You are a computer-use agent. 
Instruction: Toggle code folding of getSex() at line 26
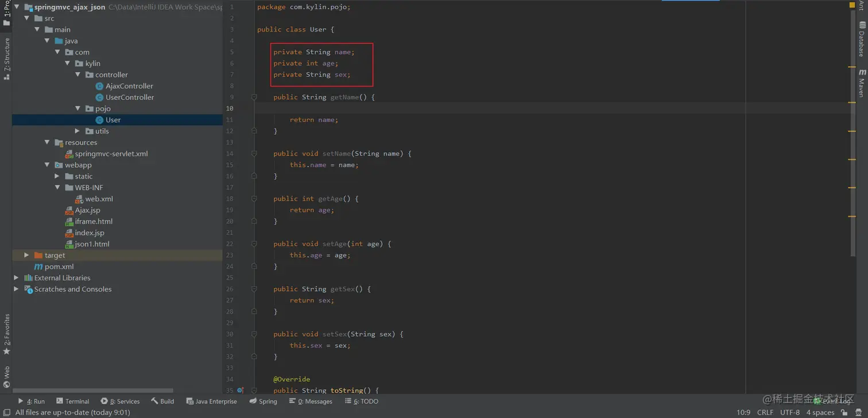coord(254,289)
